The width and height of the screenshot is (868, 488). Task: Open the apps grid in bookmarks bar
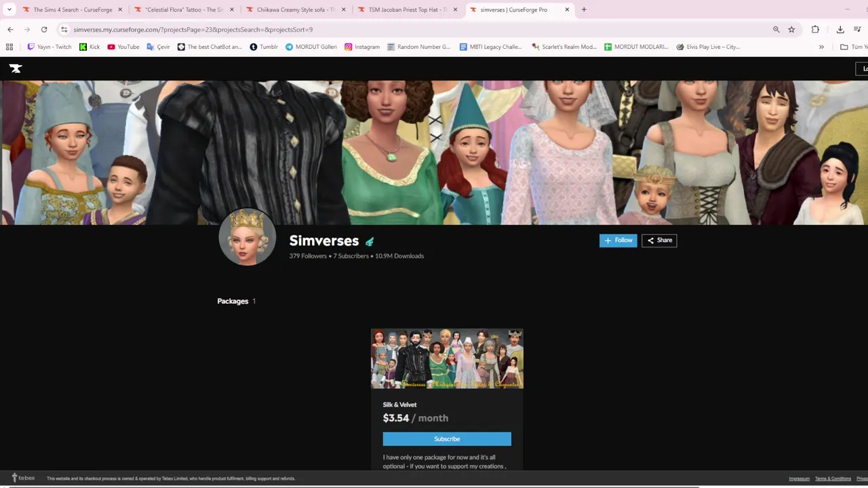[9, 47]
